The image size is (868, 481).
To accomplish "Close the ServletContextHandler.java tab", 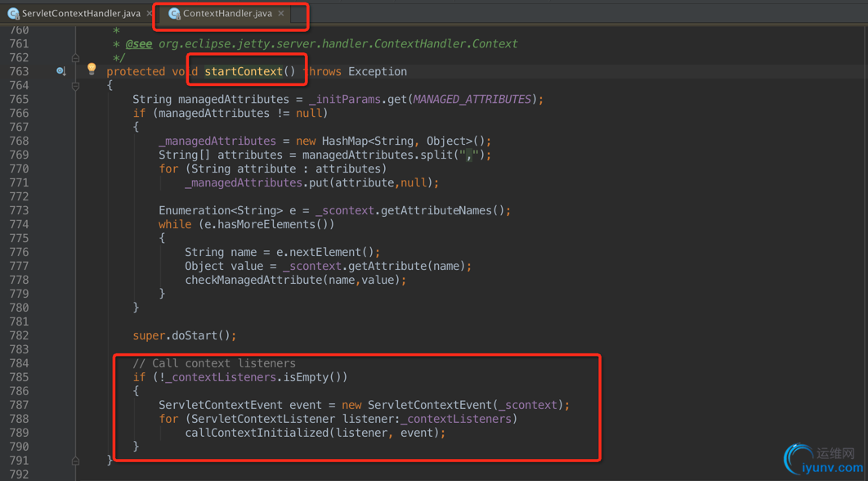I will pos(150,13).
